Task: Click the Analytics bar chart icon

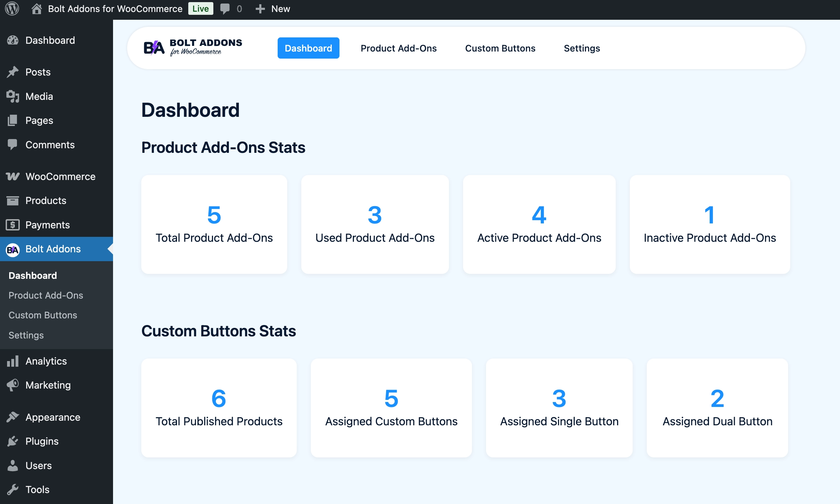Action: (13, 361)
